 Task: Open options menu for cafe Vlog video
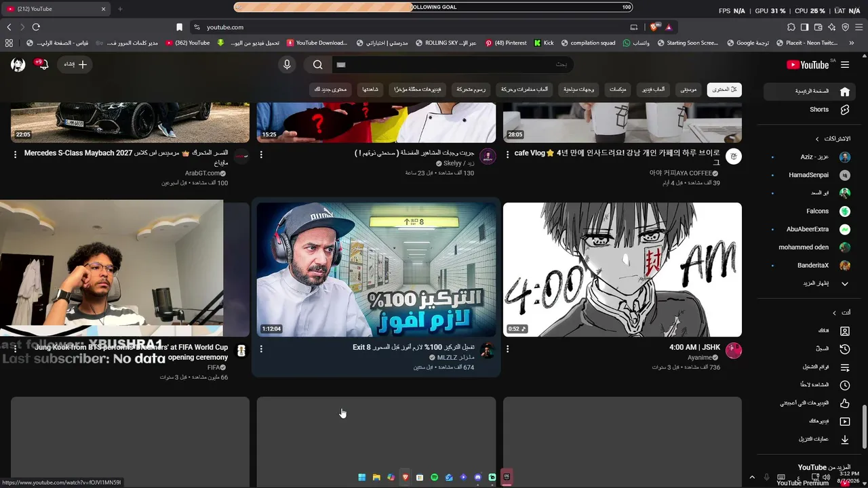click(x=507, y=155)
